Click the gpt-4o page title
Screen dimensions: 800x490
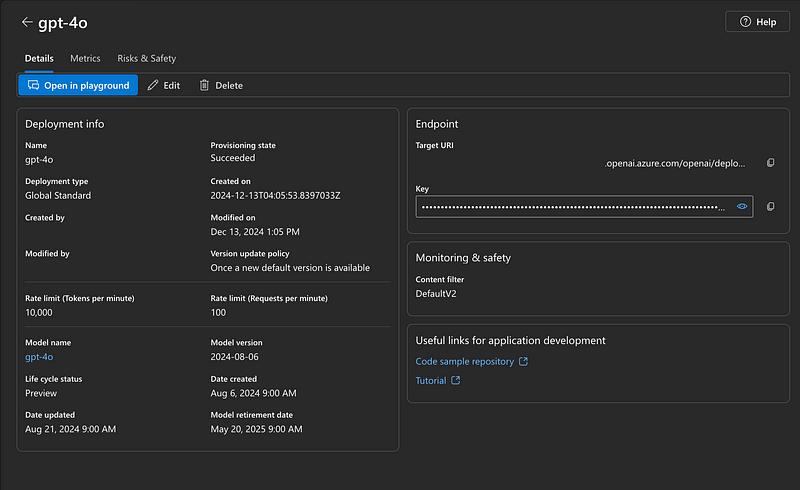click(63, 23)
